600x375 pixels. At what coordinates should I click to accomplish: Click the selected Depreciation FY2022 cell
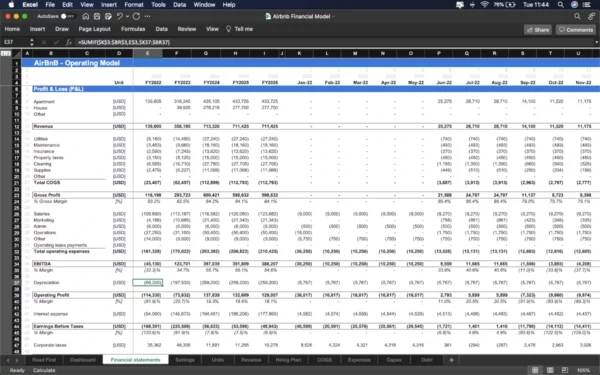tap(148, 283)
